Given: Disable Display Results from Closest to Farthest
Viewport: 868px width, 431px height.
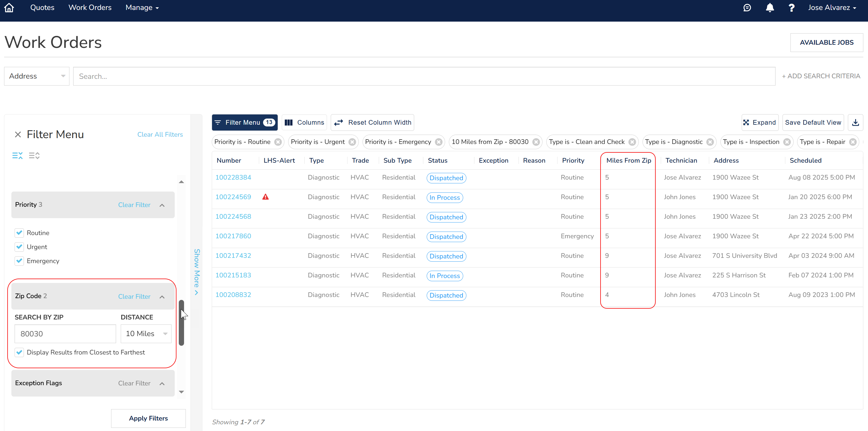Looking at the screenshot, I should click(x=19, y=352).
